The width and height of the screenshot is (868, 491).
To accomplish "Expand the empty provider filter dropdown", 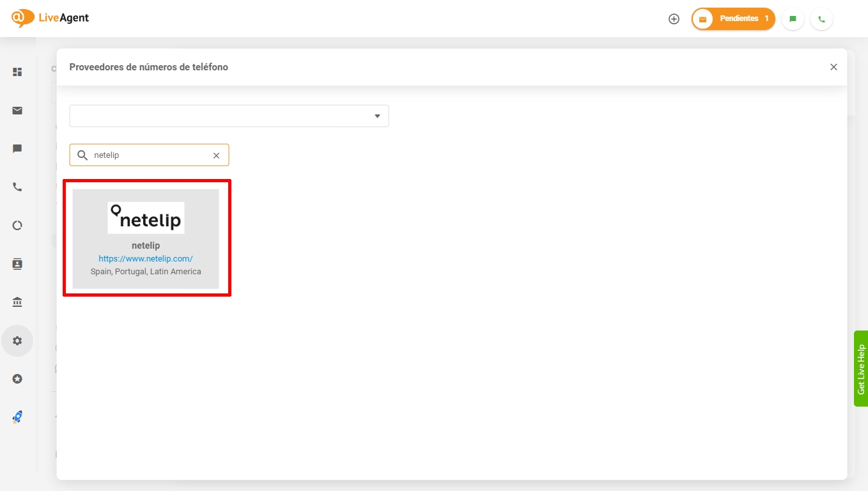I will 229,116.
